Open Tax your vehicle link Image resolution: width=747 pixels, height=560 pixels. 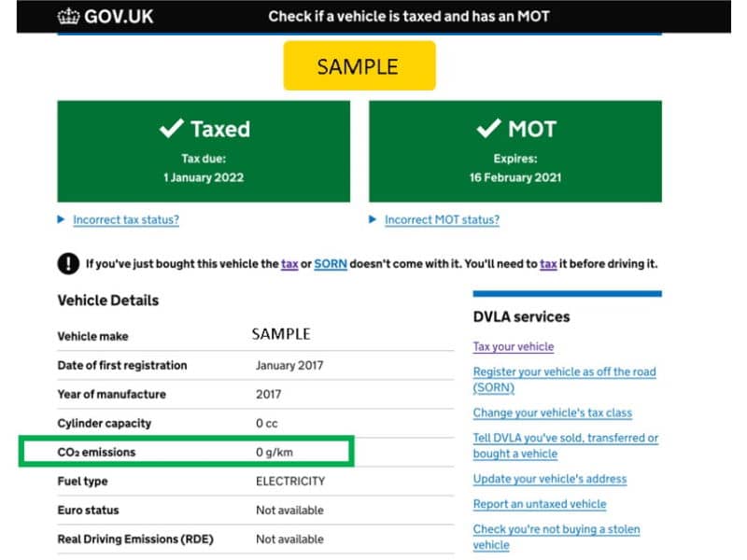coord(514,346)
